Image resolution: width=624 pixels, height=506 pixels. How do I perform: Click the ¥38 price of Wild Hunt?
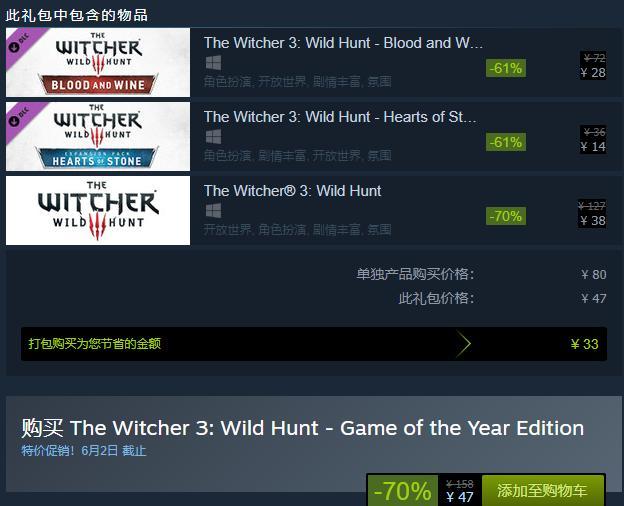pos(593,221)
